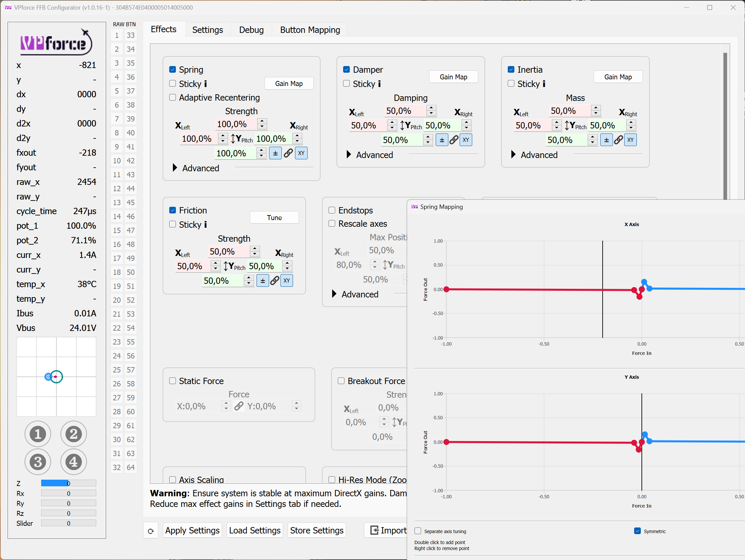Uncheck Symmetric option in Spring Mapping

click(637, 531)
